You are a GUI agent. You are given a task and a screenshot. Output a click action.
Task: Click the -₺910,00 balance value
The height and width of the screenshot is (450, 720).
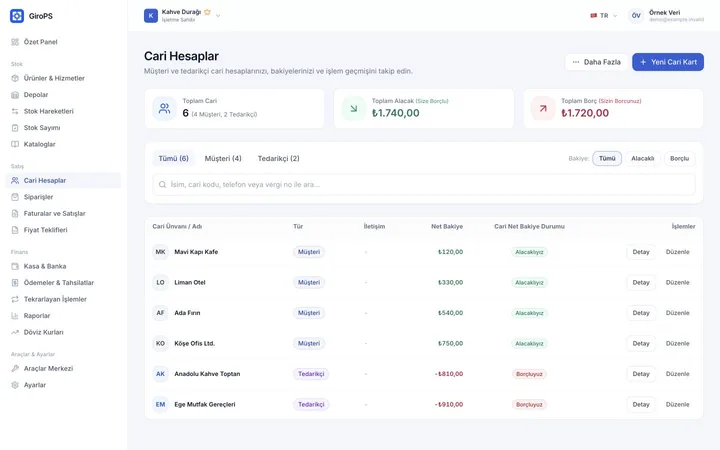[449, 405]
